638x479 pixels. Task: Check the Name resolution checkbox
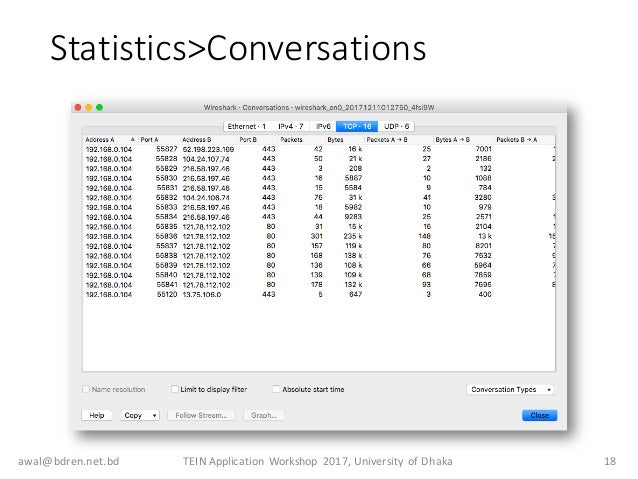[x=87, y=389]
